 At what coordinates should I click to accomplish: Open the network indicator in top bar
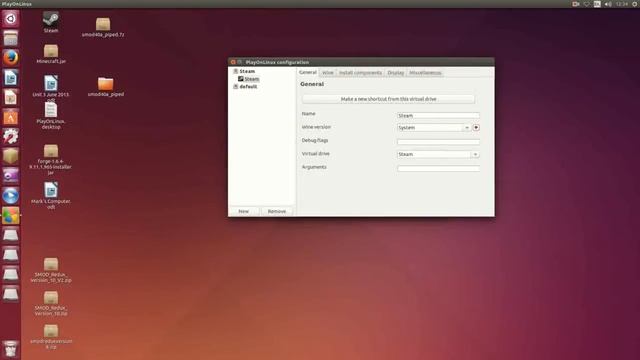[587, 4]
